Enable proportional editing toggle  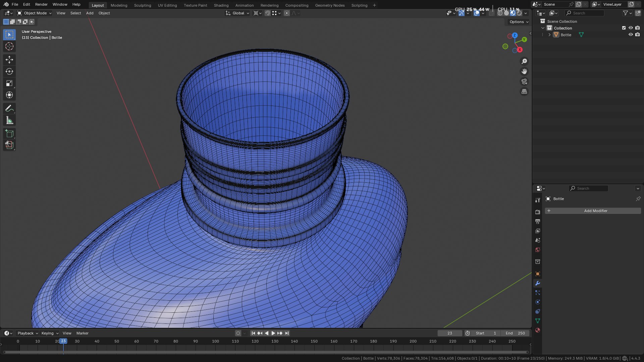coord(286,13)
